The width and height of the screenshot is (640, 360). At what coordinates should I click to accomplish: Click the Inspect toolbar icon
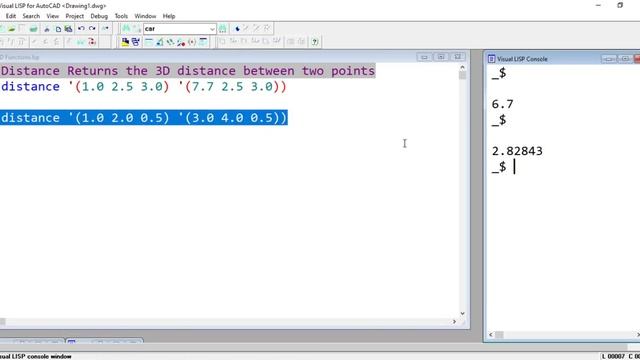pyautogui.click(x=160, y=42)
